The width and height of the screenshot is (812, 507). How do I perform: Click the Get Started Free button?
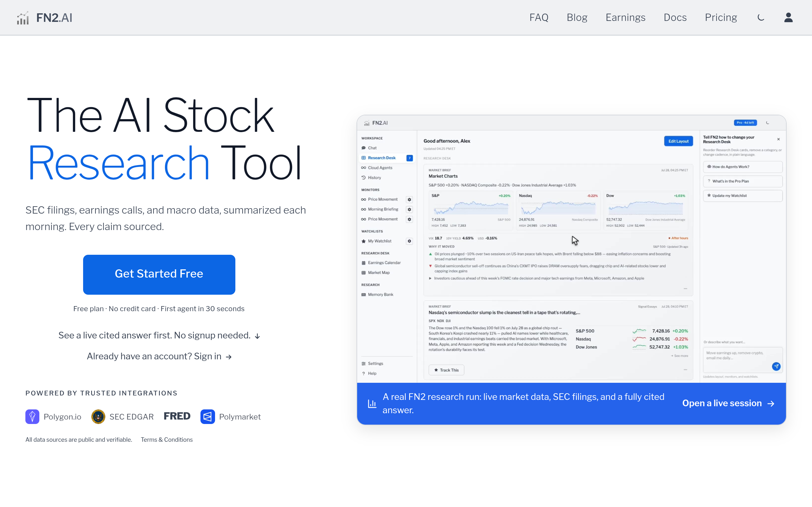click(159, 274)
